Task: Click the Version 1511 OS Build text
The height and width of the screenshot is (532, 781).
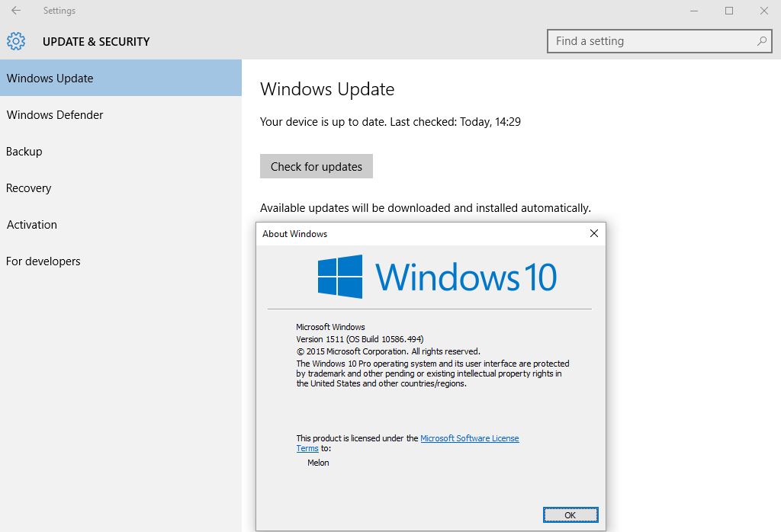Action: tap(360, 339)
